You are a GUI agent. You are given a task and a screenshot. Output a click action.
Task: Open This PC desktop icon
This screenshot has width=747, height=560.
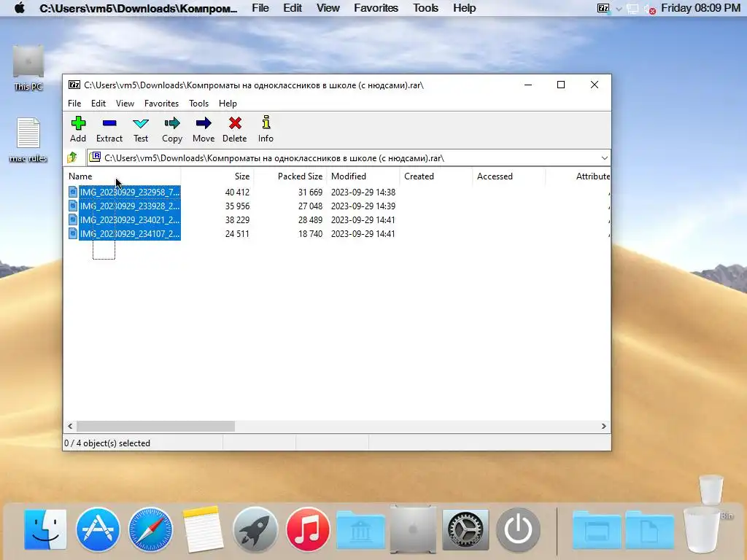click(x=28, y=68)
